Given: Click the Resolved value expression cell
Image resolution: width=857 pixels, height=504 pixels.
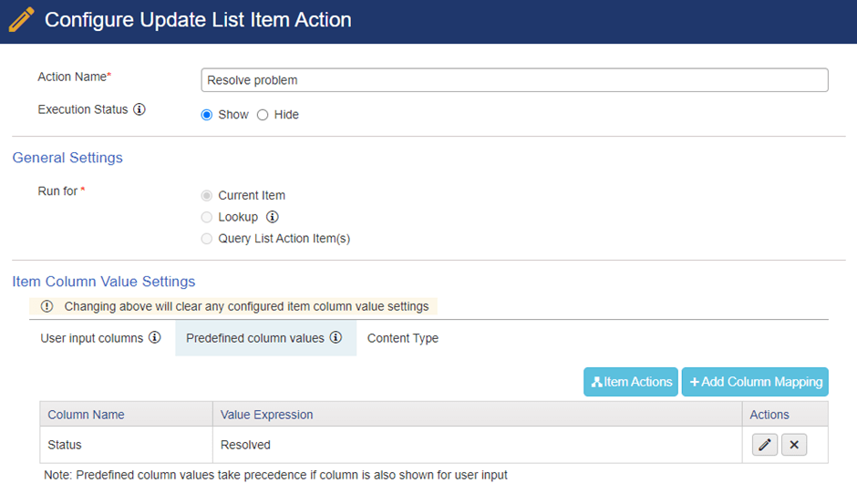Looking at the screenshot, I should 477,445.
